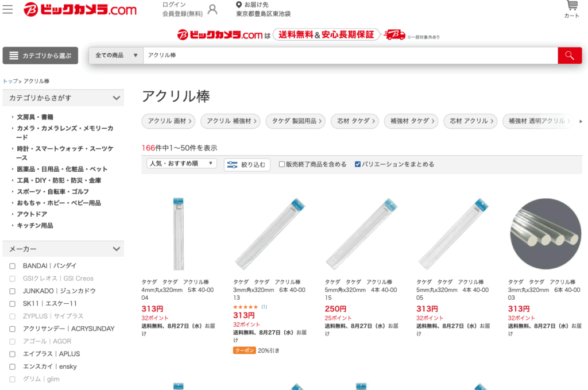Open the 3mm丸x320mm 6本 round rods thumbnail
This screenshot has width=588, height=390.
click(546, 234)
